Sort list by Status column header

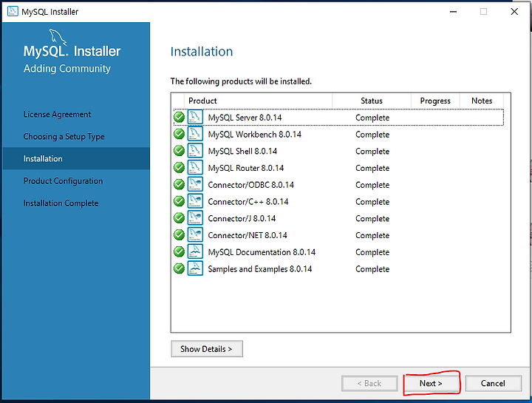coord(372,101)
